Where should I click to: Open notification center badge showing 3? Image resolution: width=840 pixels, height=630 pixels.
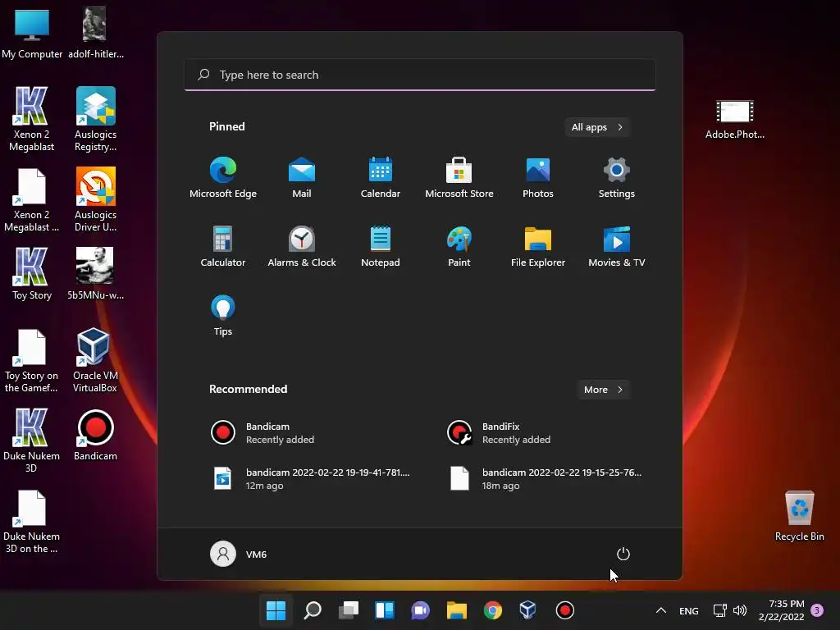coord(817,610)
